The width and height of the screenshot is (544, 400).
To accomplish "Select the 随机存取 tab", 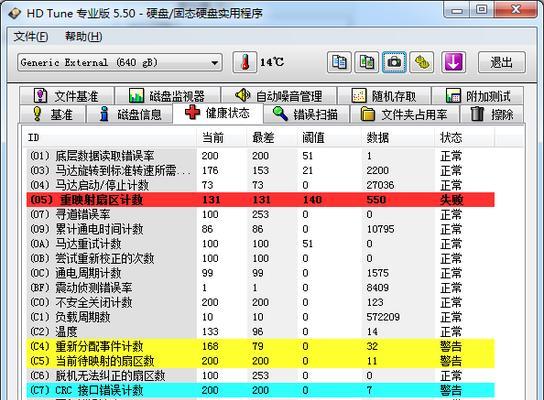I will coord(384,96).
